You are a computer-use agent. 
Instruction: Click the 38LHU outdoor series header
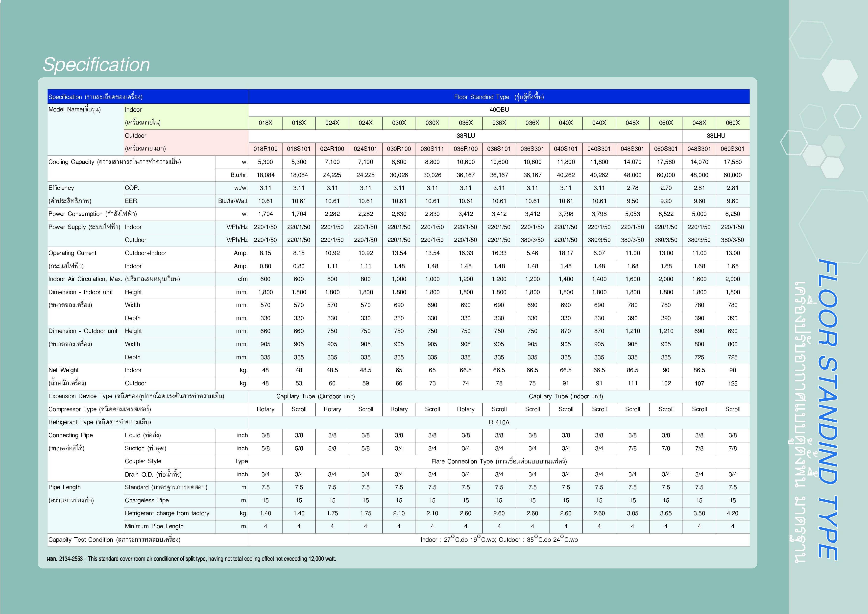click(716, 135)
